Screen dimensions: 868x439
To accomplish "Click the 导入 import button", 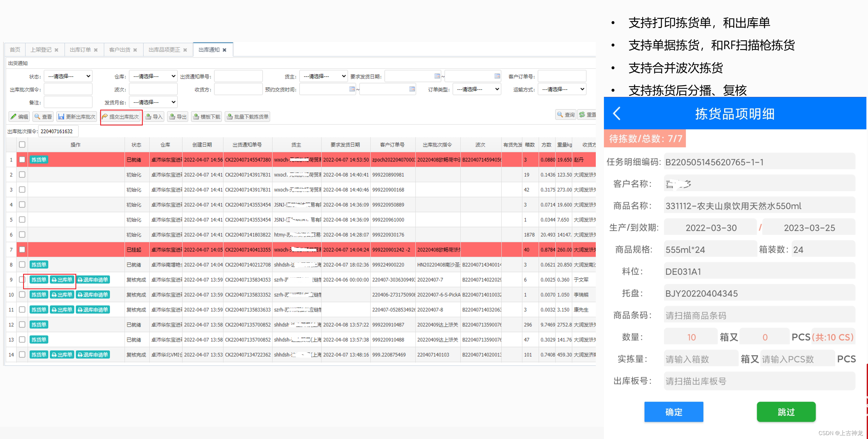I will click(x=154, y=116).
